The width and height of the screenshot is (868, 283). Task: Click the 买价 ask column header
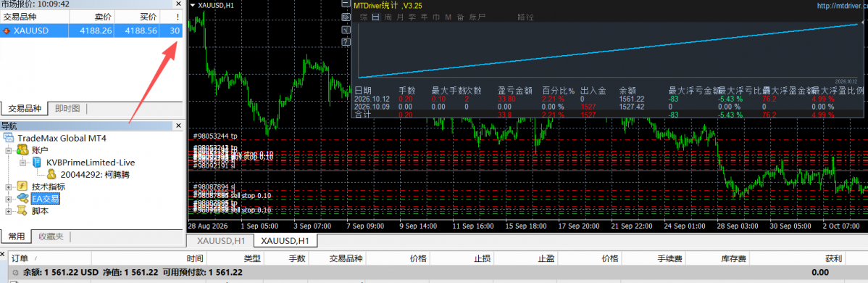pos(137,17)
